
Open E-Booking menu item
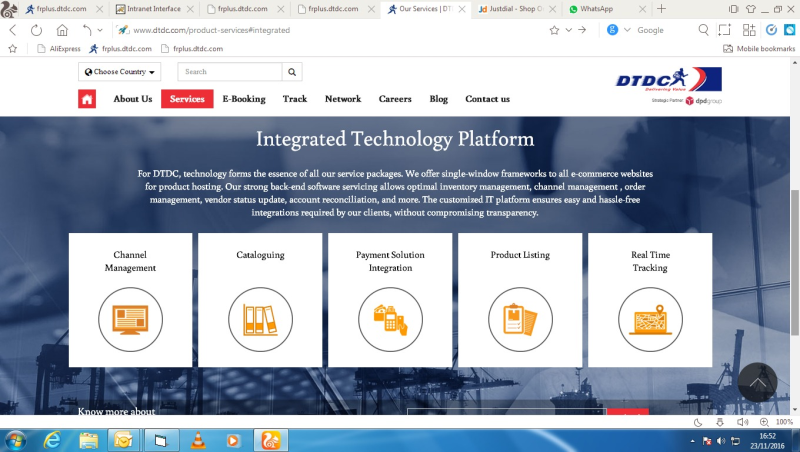click(x=244, y=99)
